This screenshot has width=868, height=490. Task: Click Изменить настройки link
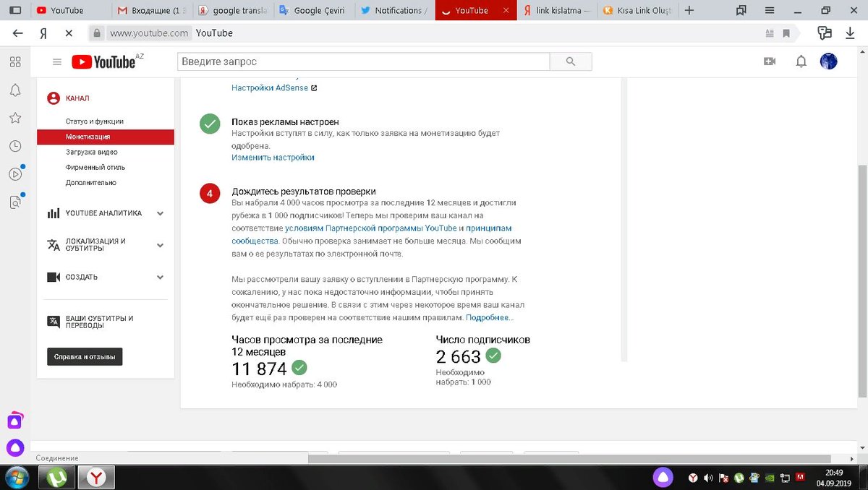pos(273,157)
